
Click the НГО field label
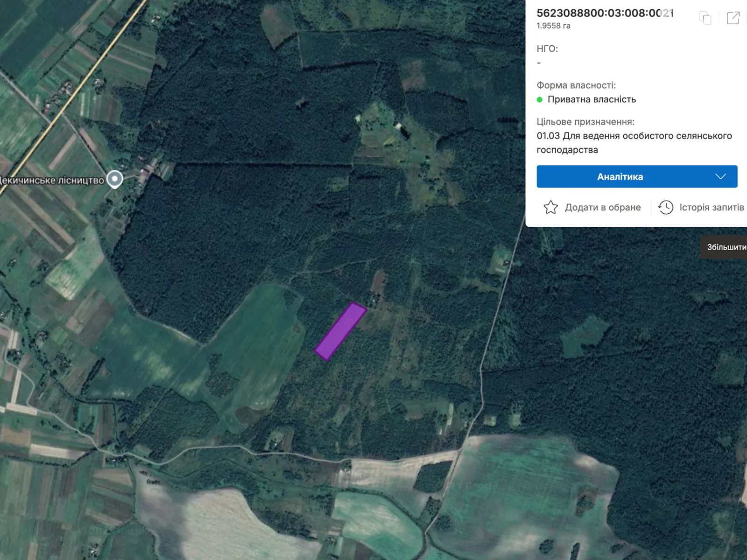547,49
